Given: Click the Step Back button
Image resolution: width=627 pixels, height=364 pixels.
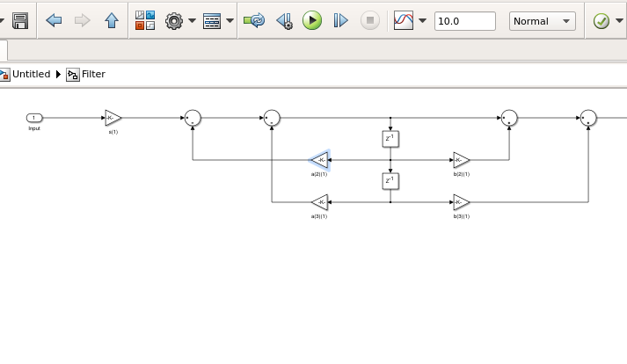Looking at the screenshot, I should pos(284,21).
